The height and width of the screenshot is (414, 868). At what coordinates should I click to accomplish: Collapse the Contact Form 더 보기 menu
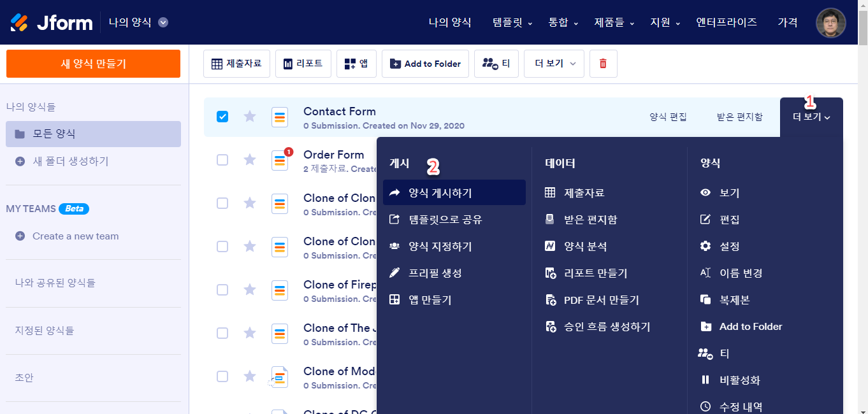click(x=811, y=117)
